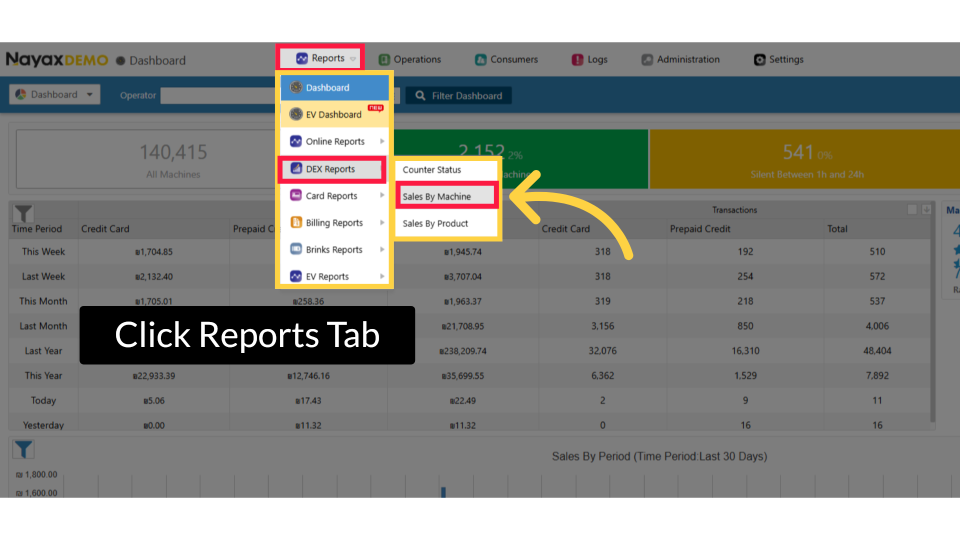Click the Operations green icon
960x540 pixels.
pyautogui.click(x=384, y=59)
